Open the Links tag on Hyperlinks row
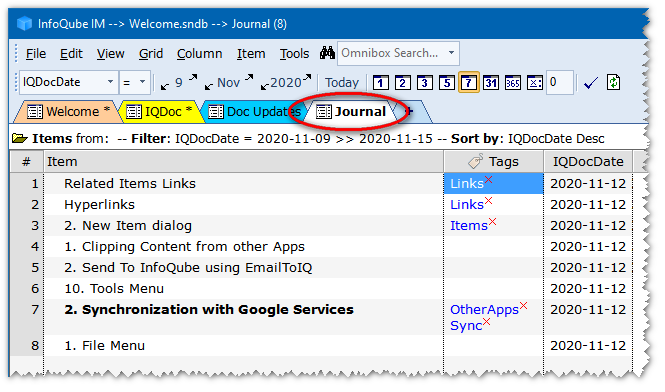Image resolution: width=665 pixels, height=392 pixels. (x=467, y=204)
